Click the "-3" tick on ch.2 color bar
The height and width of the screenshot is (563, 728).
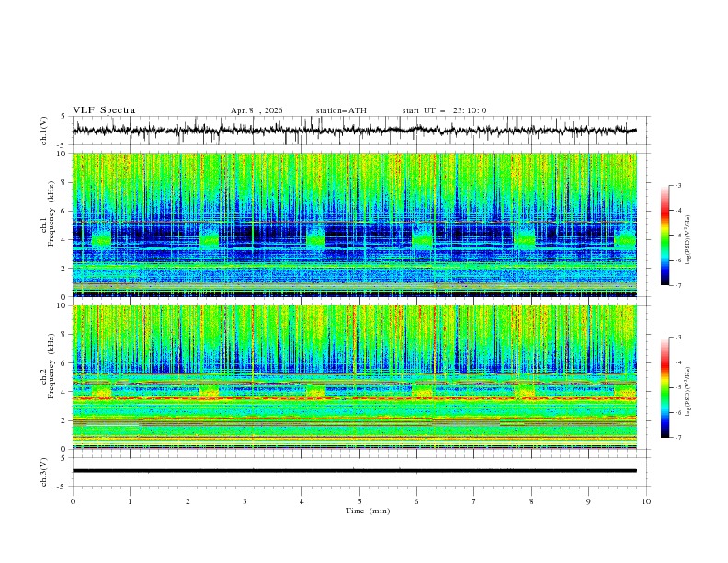(x=677, y=338)
